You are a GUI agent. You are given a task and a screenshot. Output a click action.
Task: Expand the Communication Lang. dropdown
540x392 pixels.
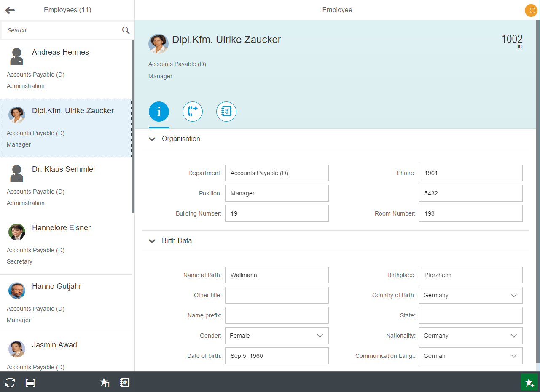pos(513,356)
